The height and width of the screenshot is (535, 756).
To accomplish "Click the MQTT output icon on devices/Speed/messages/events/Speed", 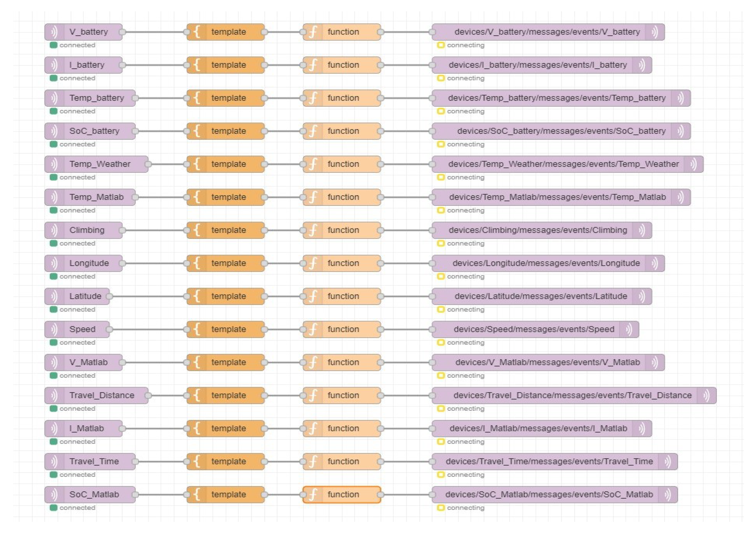I will pyautogui.click(x=629, y=329).
